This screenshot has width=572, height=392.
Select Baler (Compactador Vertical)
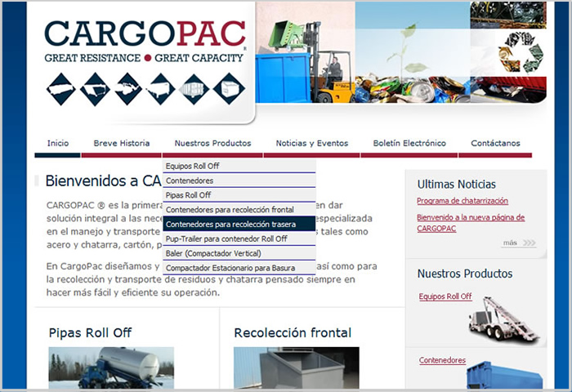pyautogui.click(x=239, y=253)
